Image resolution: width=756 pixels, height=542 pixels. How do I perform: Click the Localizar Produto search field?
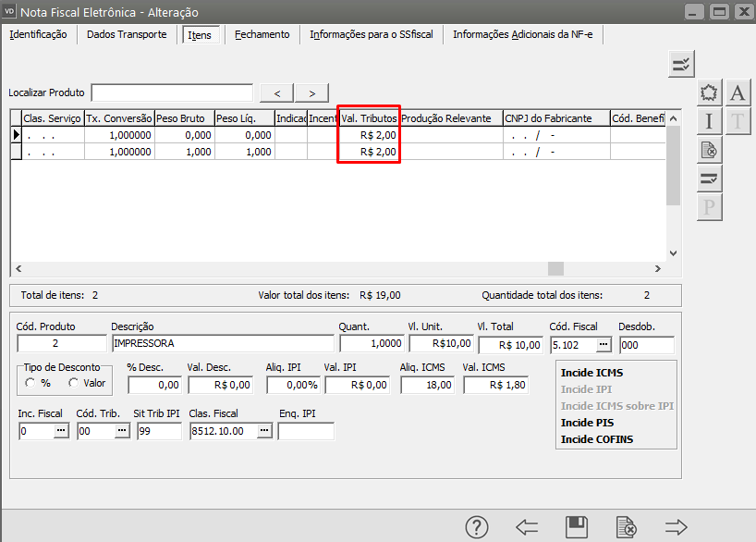[172, 92]
